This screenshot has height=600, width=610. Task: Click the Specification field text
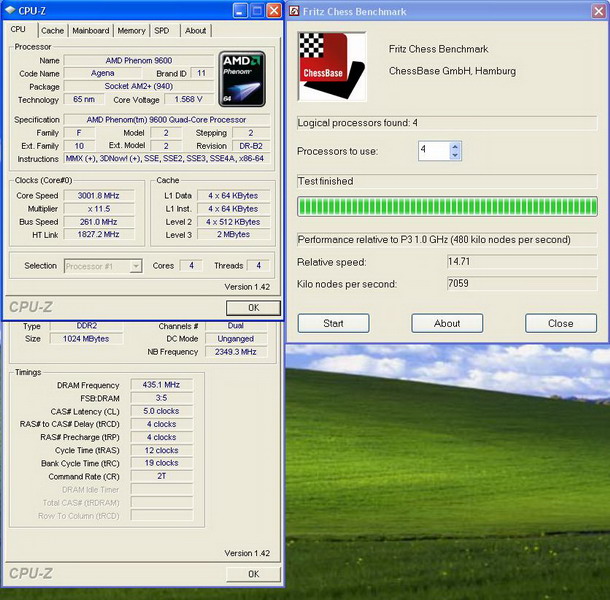[167, 119]
